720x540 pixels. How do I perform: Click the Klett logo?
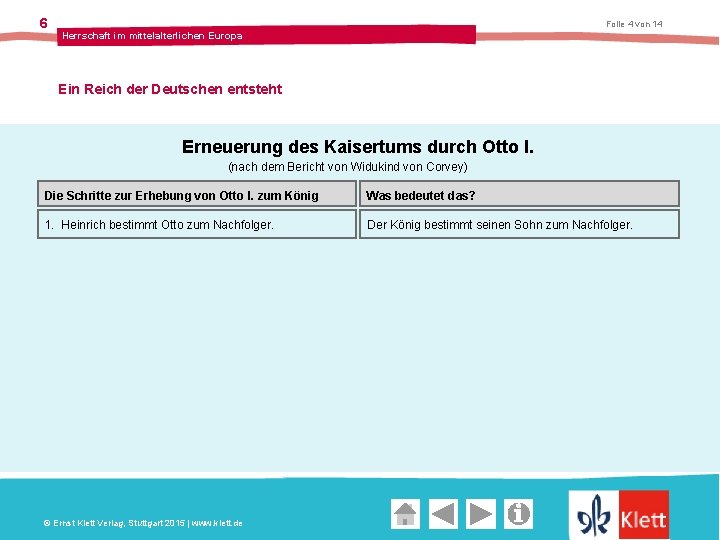point(619,515)
